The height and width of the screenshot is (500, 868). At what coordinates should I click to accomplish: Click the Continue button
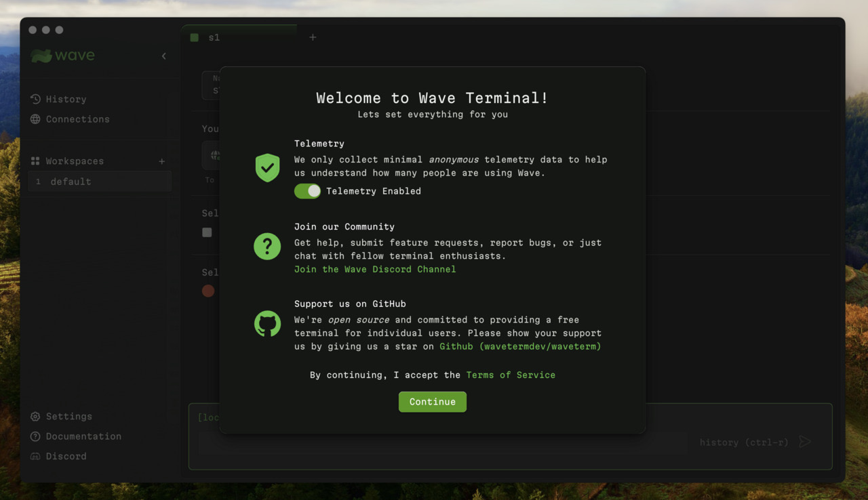[432, 401]
